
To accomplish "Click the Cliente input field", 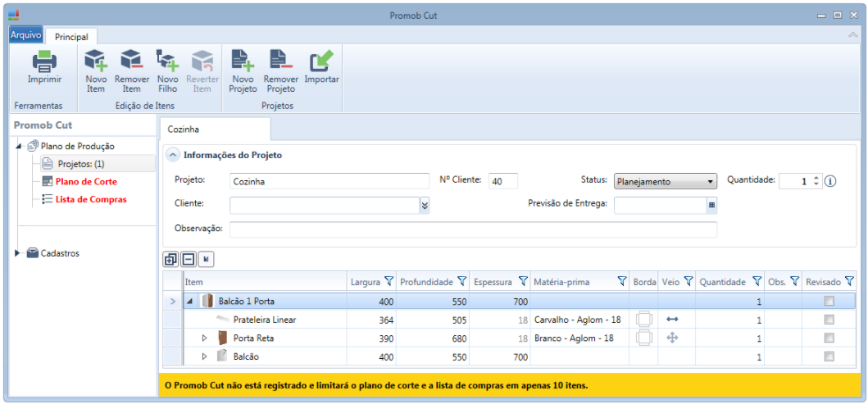I will coord(325,205).
